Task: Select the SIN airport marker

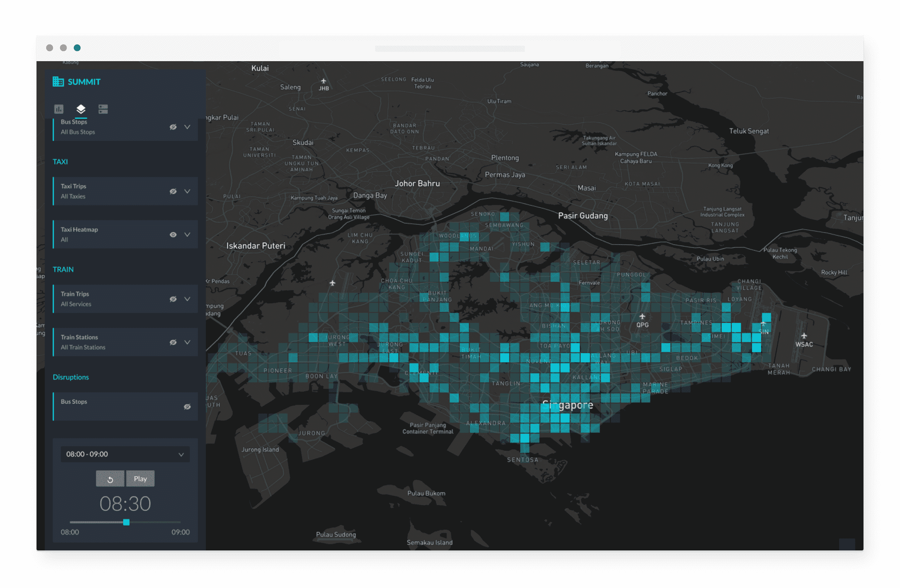Action: (764, 323)
